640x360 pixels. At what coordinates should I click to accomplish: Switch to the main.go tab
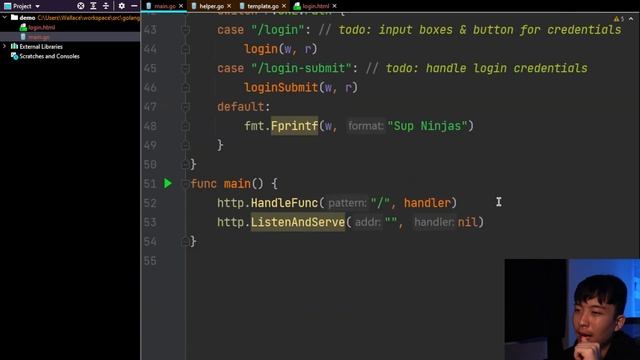pyautogui.click(x=164, y=6)
